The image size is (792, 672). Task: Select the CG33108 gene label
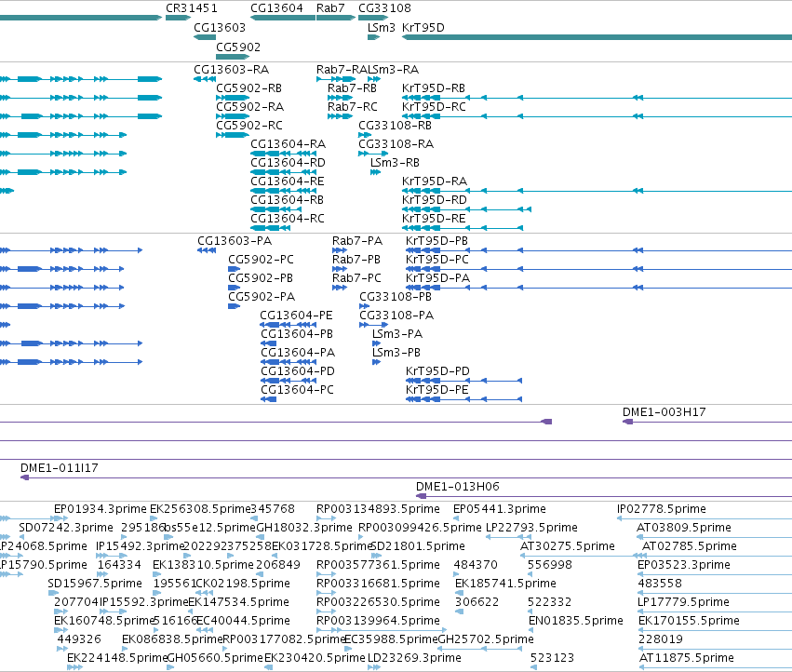click(385, 8)
